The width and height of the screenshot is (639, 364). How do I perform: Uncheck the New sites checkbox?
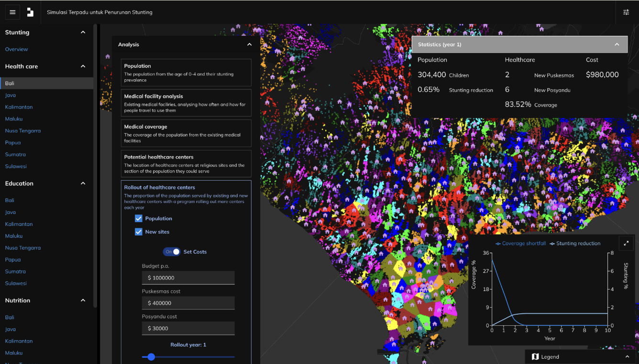coord(139,232)
